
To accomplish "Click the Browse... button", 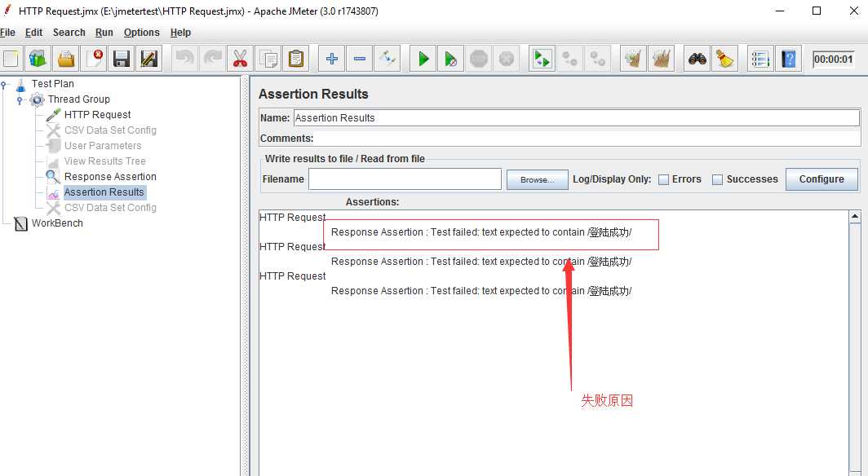I will click(x=537, y=179).
